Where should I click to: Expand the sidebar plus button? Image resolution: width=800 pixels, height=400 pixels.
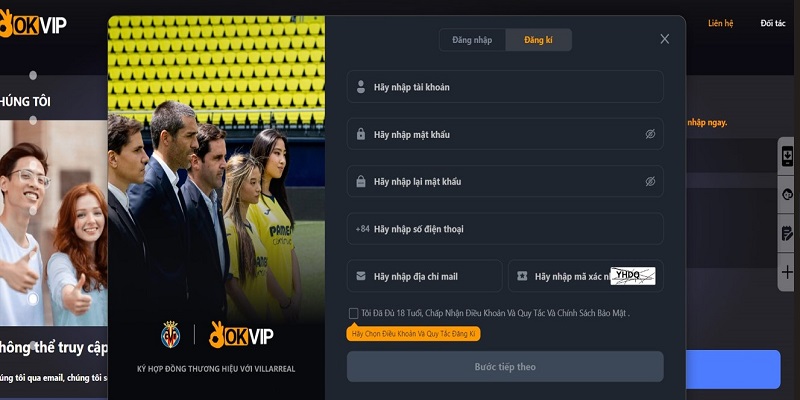pyautogui.click(x=787, y=272)
